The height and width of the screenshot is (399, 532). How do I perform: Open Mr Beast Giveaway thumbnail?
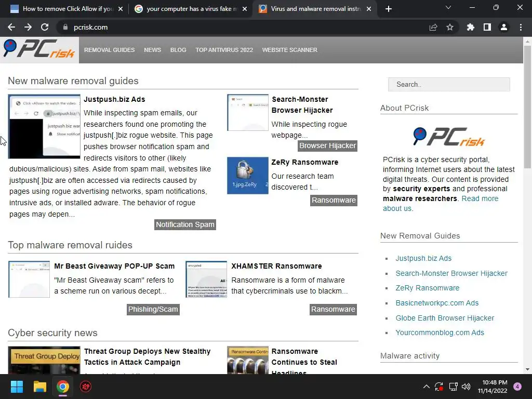29,279
